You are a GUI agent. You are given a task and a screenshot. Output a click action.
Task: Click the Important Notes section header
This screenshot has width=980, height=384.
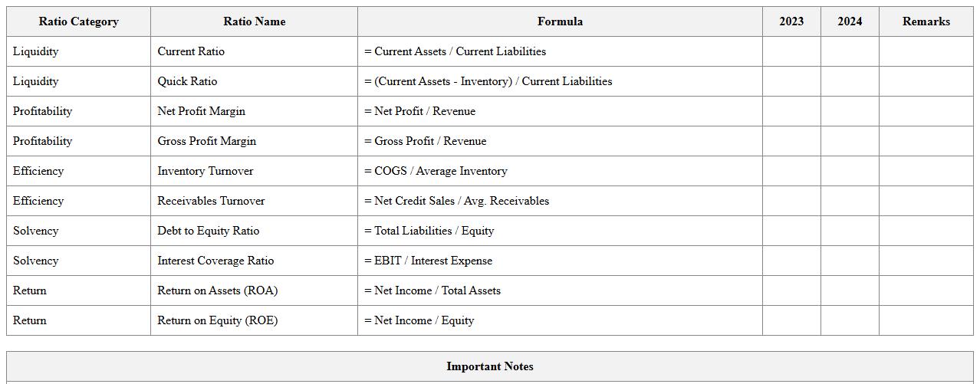[x=490, y=366]
